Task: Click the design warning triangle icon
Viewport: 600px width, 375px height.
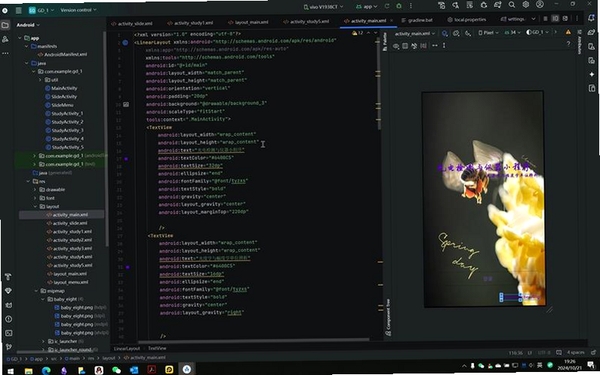Action: (568, 33)
